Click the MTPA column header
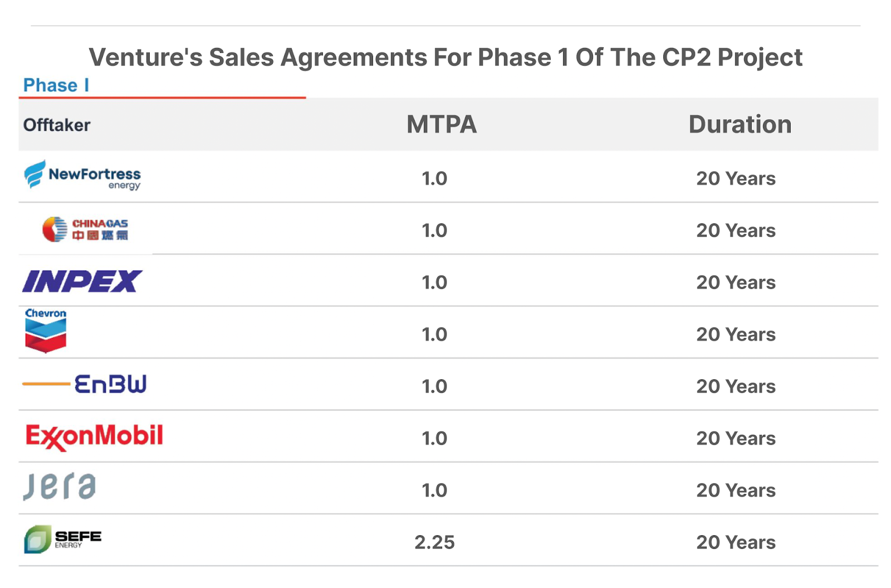 [442, 124]
